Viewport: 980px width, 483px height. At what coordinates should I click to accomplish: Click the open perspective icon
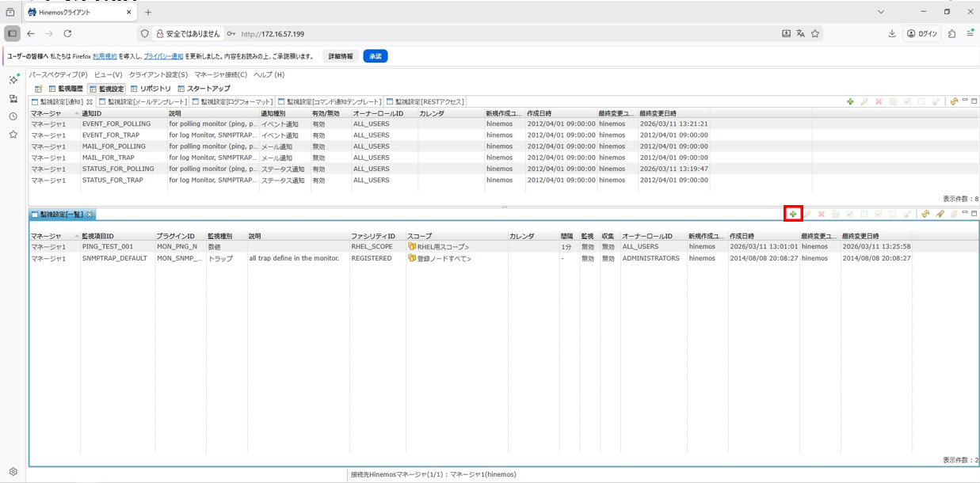[x=38, y=89]
